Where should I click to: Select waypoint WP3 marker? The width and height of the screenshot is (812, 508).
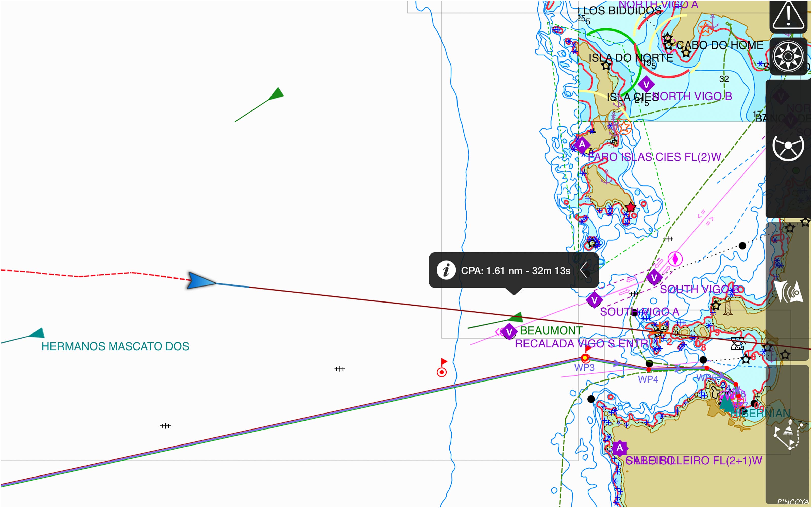[585, 358]
